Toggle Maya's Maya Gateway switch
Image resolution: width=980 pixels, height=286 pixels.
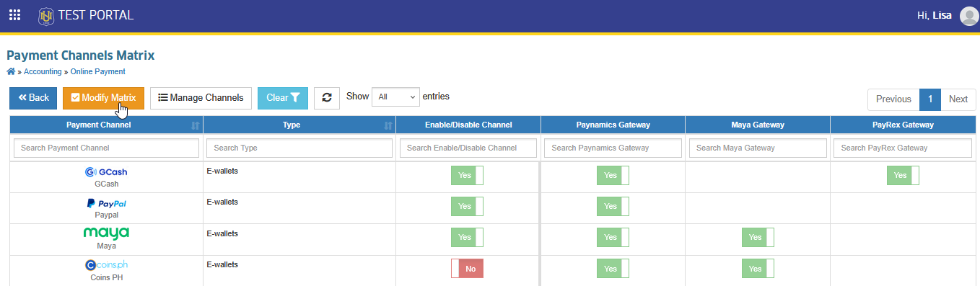pos(758,238)
